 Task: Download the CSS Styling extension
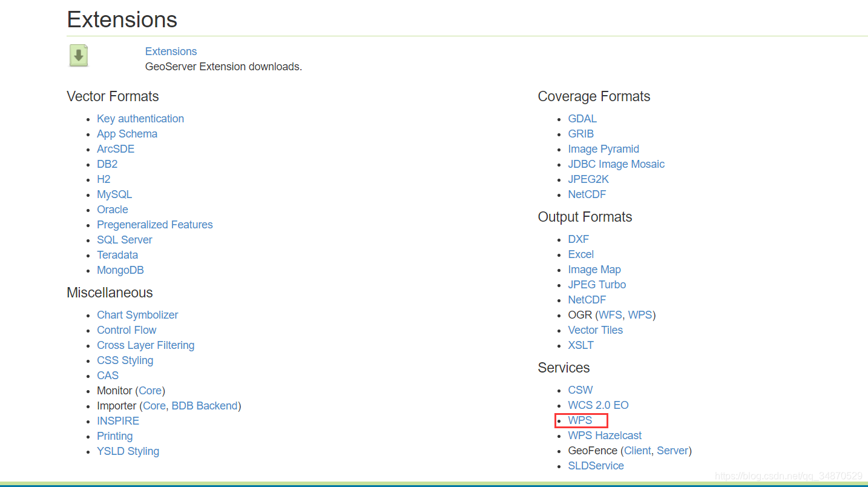click(125, 360)
